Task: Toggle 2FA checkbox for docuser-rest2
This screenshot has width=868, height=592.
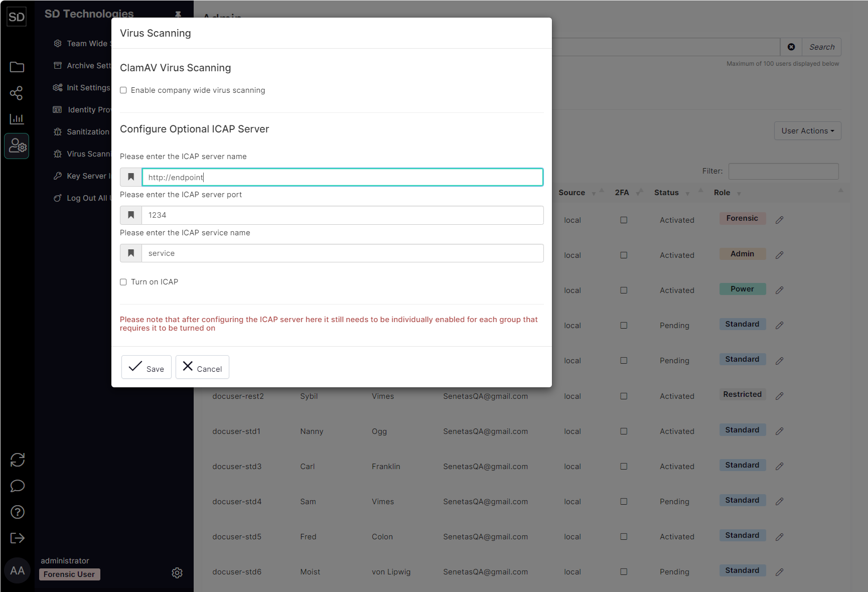Action: pyautogui.click(x=624, y=396)
